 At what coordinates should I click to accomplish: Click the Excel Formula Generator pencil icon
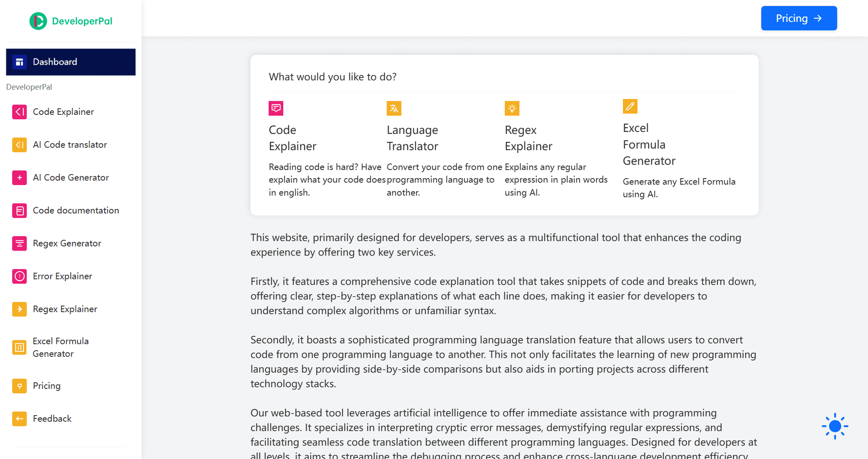[x=630, y=106]
